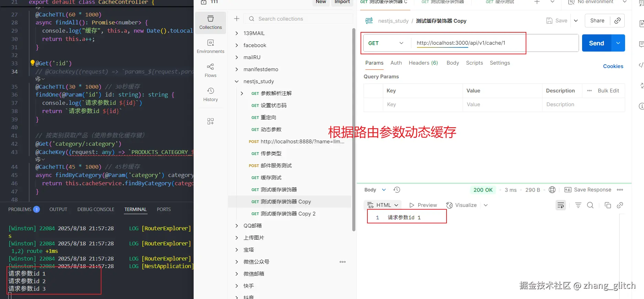The width and height of the screenshot is (644, 299).
Task: Click the copy link icon beside Share
Action: coord(618,21)
